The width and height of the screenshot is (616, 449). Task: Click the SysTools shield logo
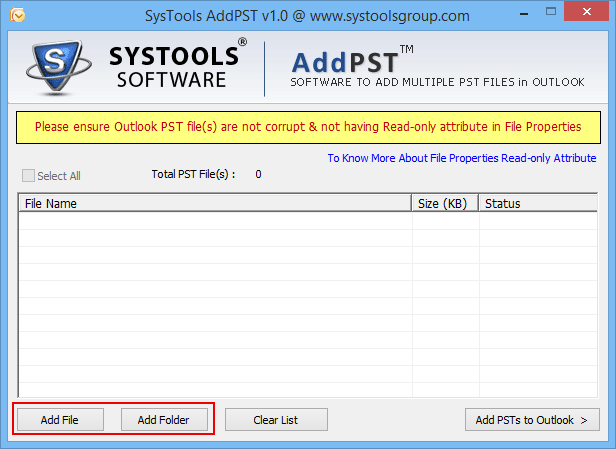pyautogui.click(x=58, y=68)
